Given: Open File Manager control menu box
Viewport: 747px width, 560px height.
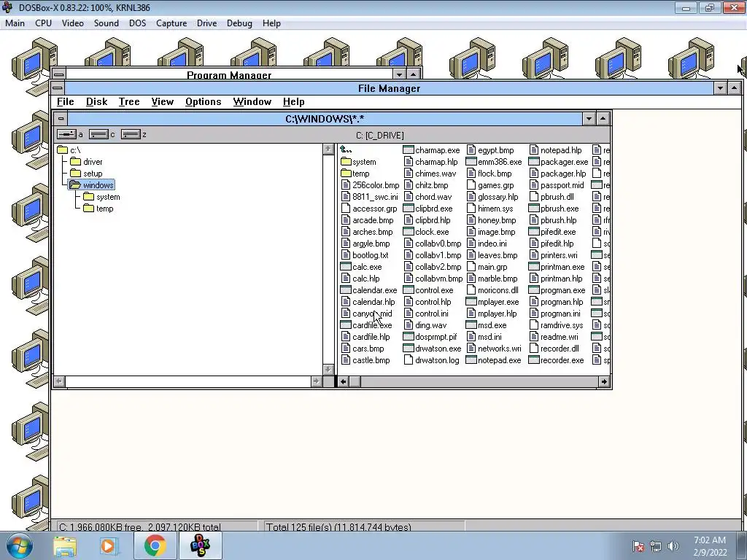Looking at the screenshot, I should tap(58, 88).
